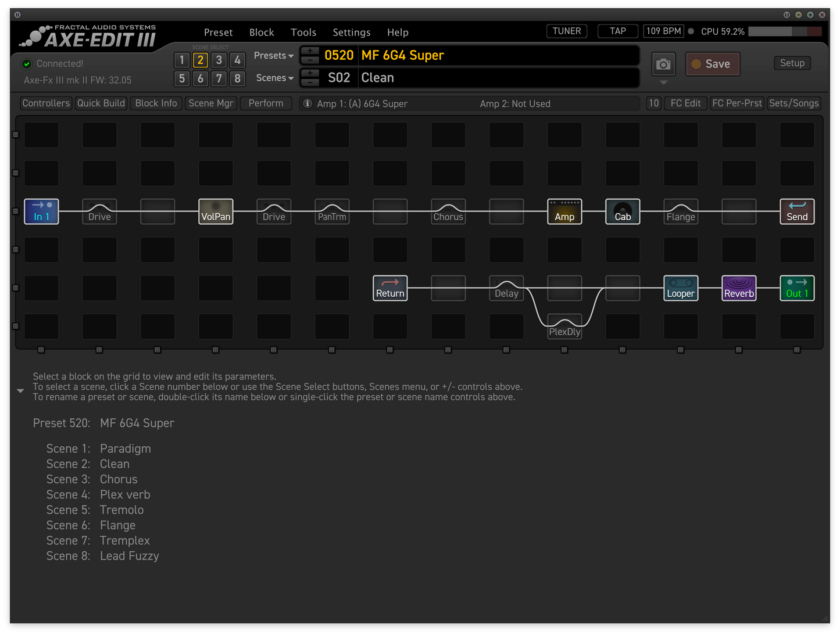Screen dimensions: 840x635
Task: Select the Out 1 output block
Action: 797,288
